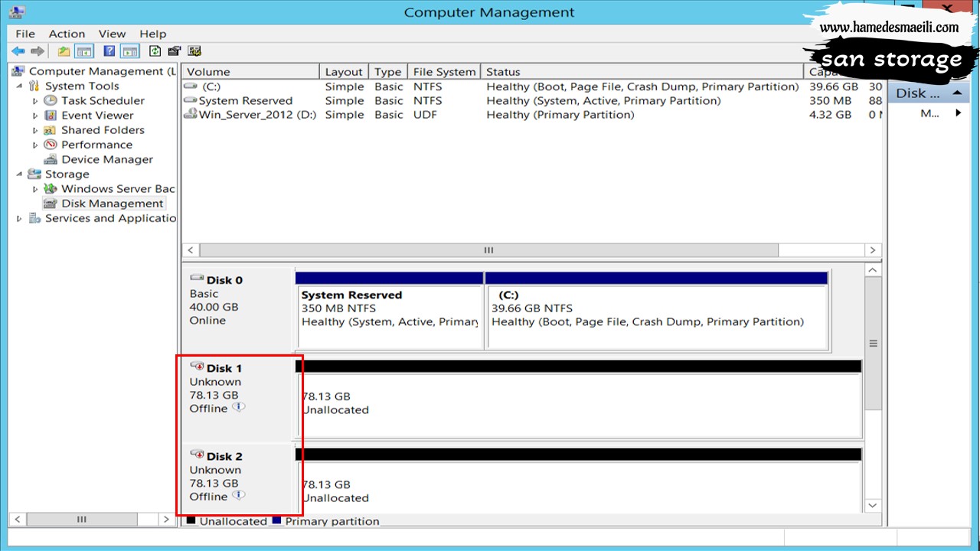Sort by the Type column header

388,72
